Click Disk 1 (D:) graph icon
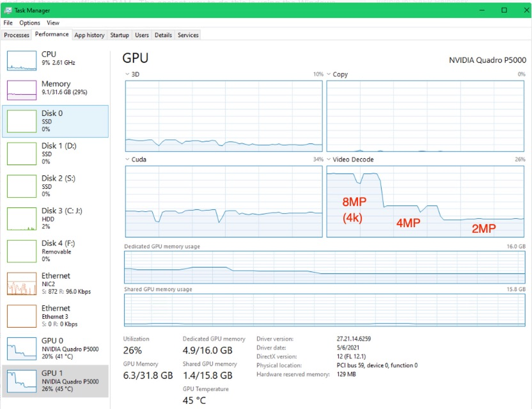The height and width of the screenshot is (409, 532). [x=22, y=154]
